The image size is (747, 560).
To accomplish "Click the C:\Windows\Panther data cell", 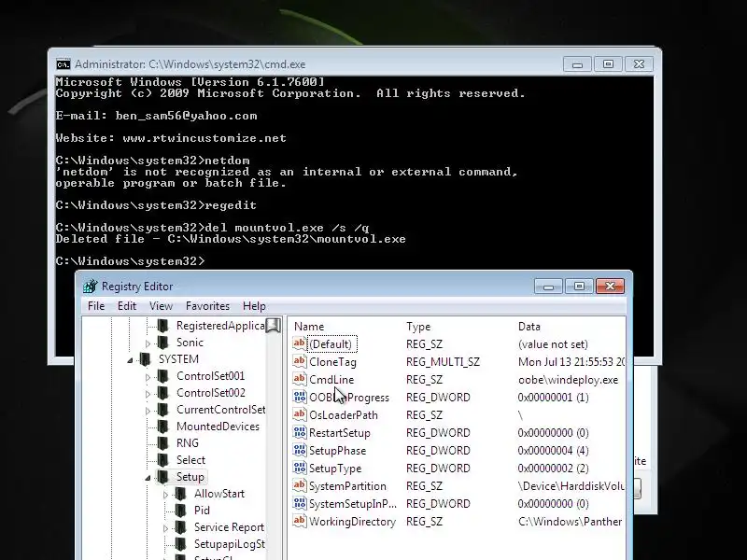I will pos(570,522).
